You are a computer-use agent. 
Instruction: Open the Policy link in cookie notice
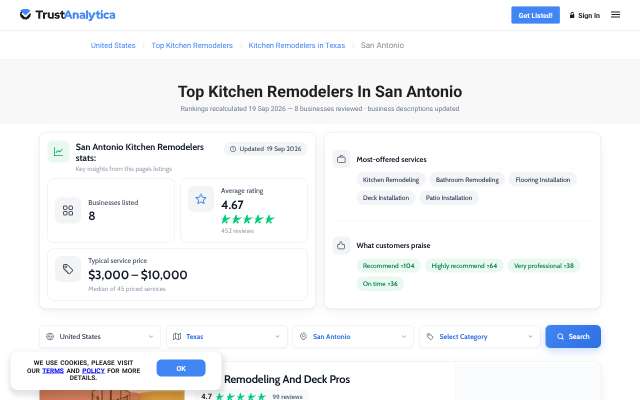pyautogui.click(x=93, y=371)
